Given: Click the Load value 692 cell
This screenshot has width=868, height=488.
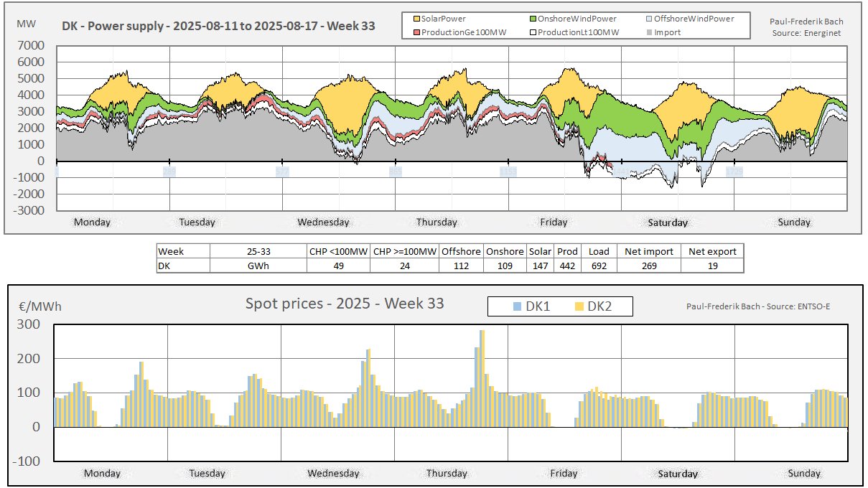Looking at the screenshot, I should (599, 266).
